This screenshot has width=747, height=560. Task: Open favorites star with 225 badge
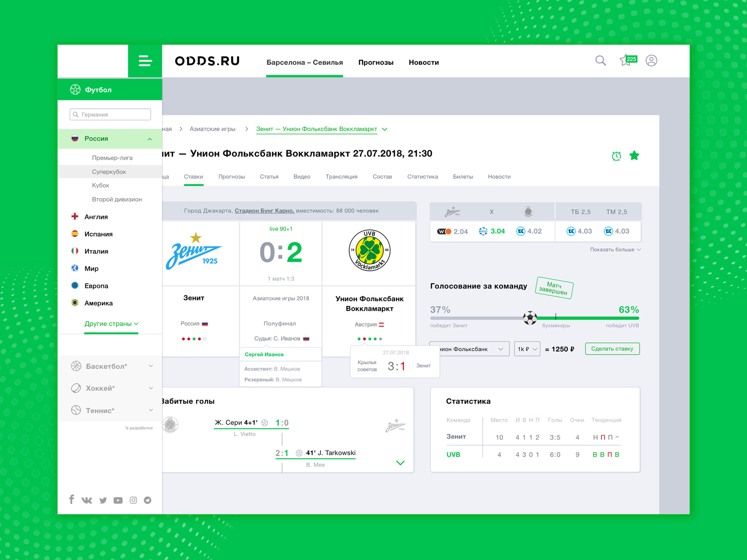click(x=627, y=60)
